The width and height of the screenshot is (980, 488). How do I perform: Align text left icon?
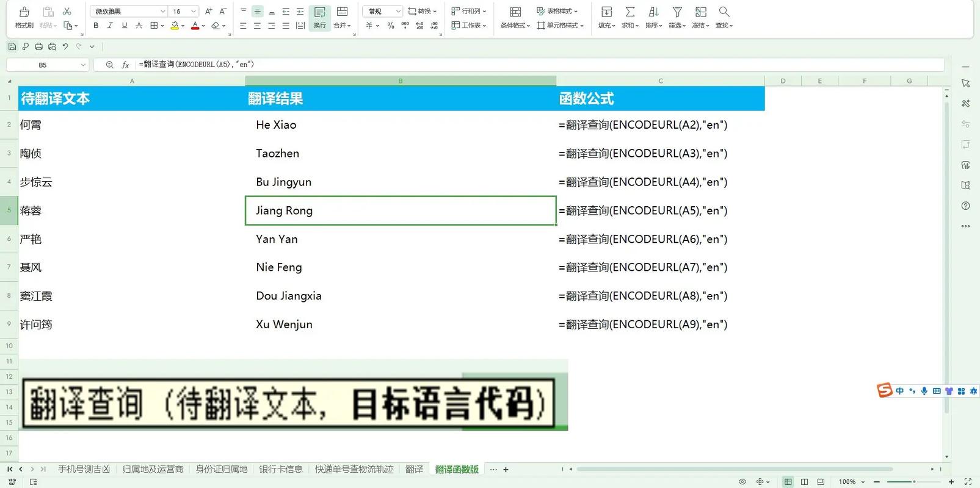(x=244, y=26)
